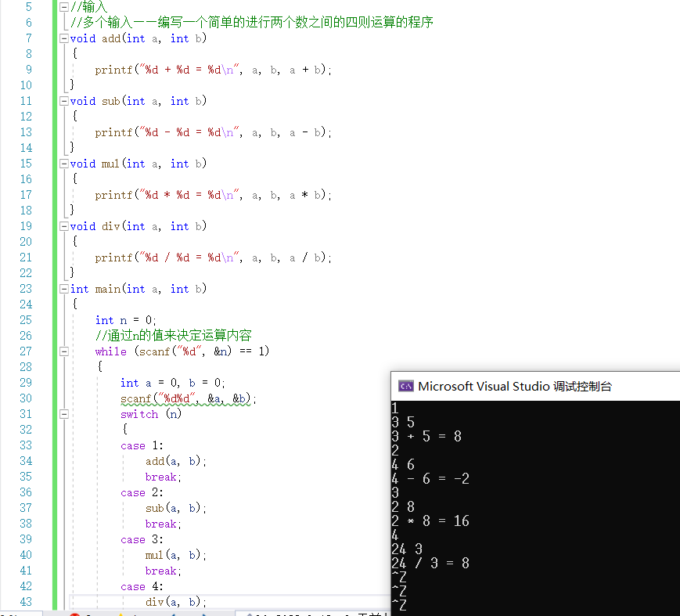The image size is (680, 616).
Task: Click console output 4 - 6 = -2
Action: (430, 478)
